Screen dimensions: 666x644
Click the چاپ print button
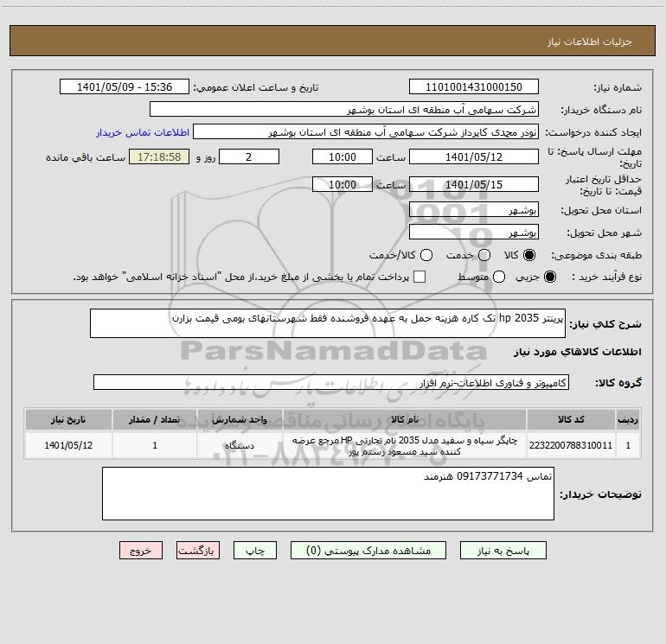coord(255,551)
